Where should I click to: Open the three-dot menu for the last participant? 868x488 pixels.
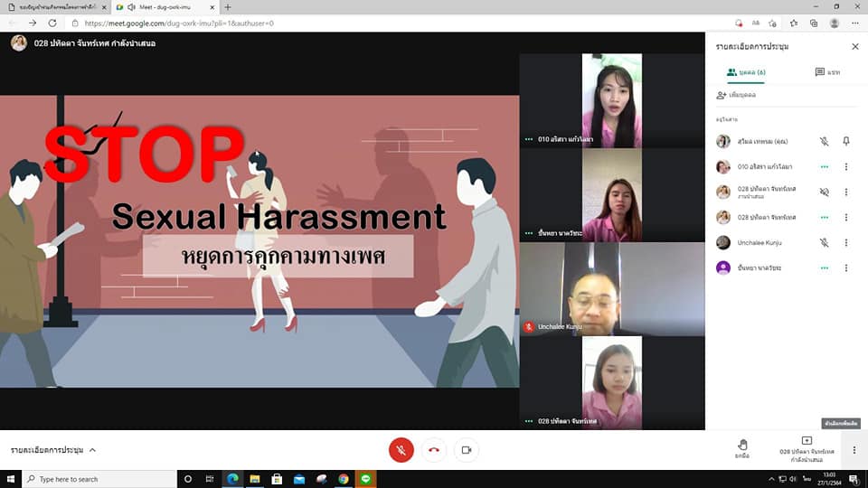coord(846,268)
